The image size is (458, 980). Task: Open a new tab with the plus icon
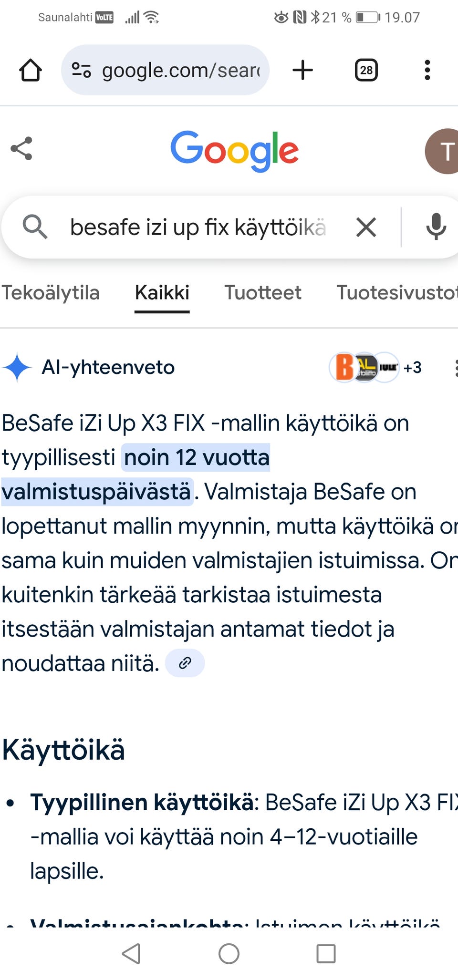[303, 70]
